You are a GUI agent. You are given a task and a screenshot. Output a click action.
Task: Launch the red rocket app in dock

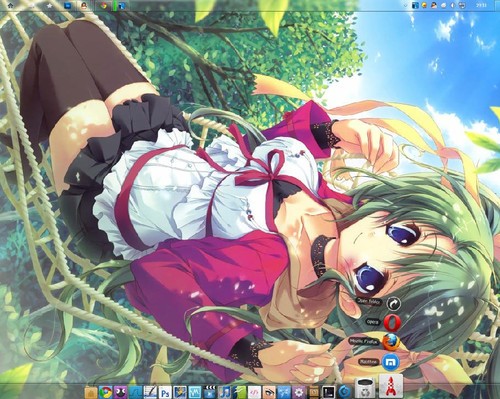point(391,386)
